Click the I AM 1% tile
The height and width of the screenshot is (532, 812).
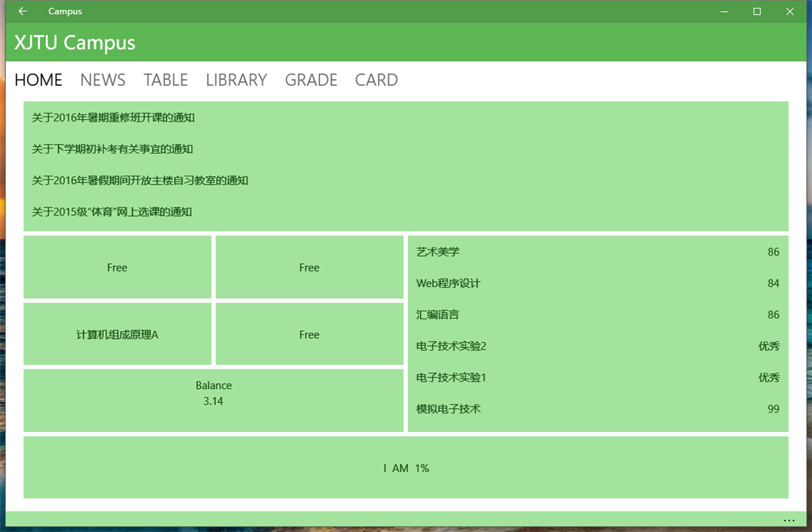click(x=406, y=468)
